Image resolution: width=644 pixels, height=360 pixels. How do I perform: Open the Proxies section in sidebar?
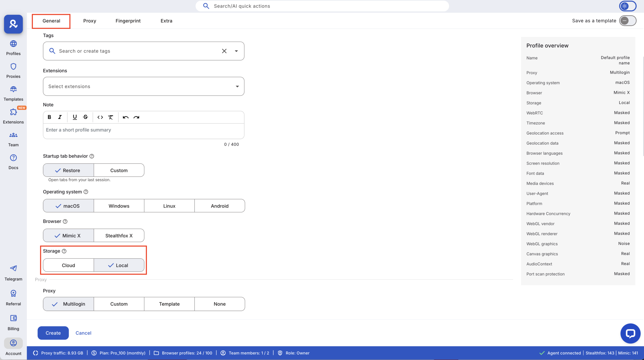(x=13, y=70)
